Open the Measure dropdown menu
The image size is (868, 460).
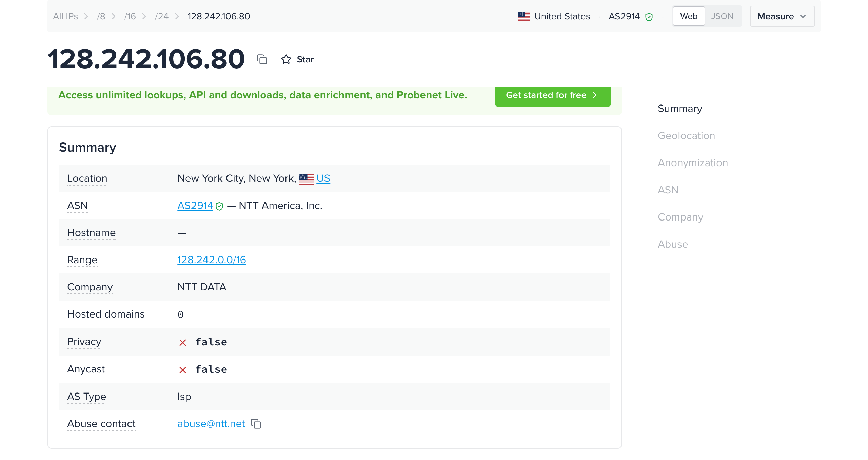[782, 16]
